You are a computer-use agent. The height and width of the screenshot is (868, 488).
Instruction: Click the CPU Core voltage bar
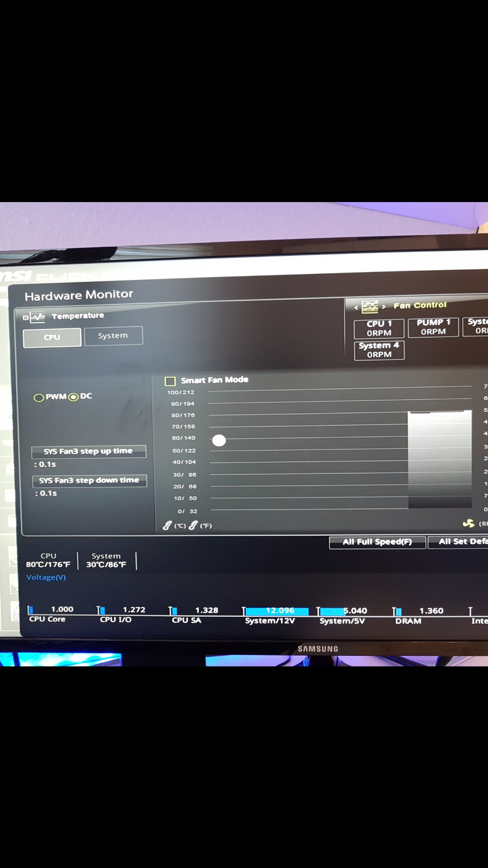[x=30, y=610]
